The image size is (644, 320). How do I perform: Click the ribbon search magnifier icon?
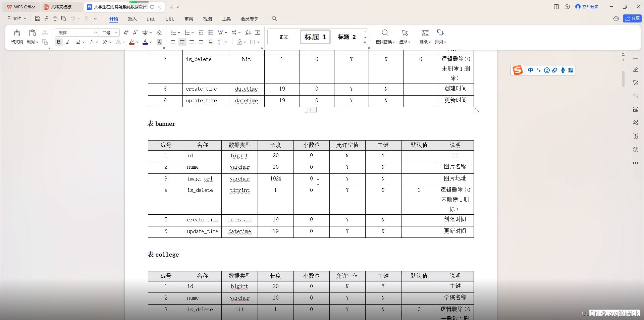[274, 18]
